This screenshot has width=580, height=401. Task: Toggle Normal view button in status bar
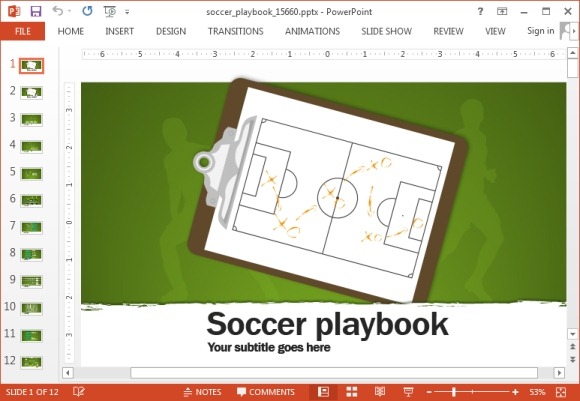pyautogui.click(x=323, y=392)
